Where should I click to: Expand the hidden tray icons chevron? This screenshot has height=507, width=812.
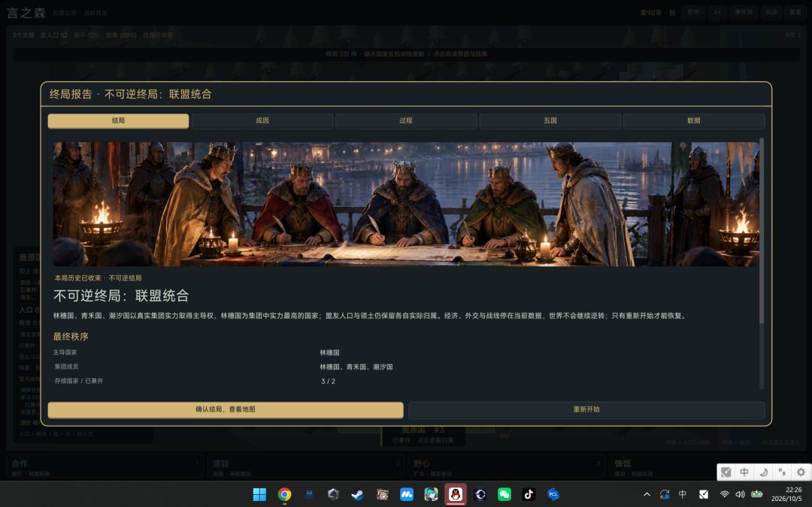coord(647,494)
